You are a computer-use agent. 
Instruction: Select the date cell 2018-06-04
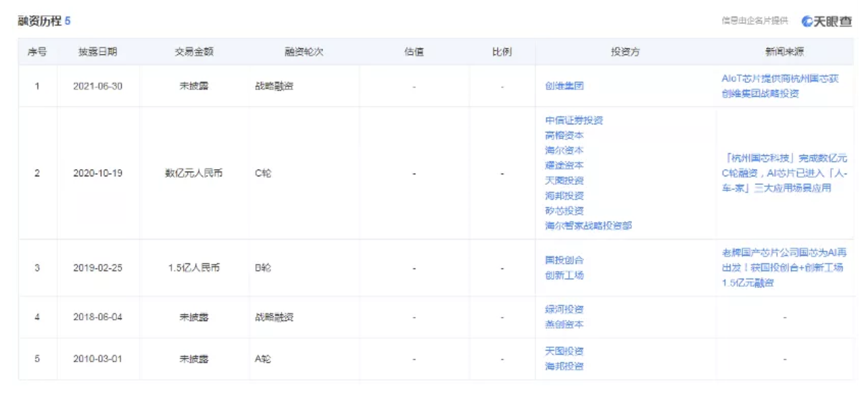[98, 317]
